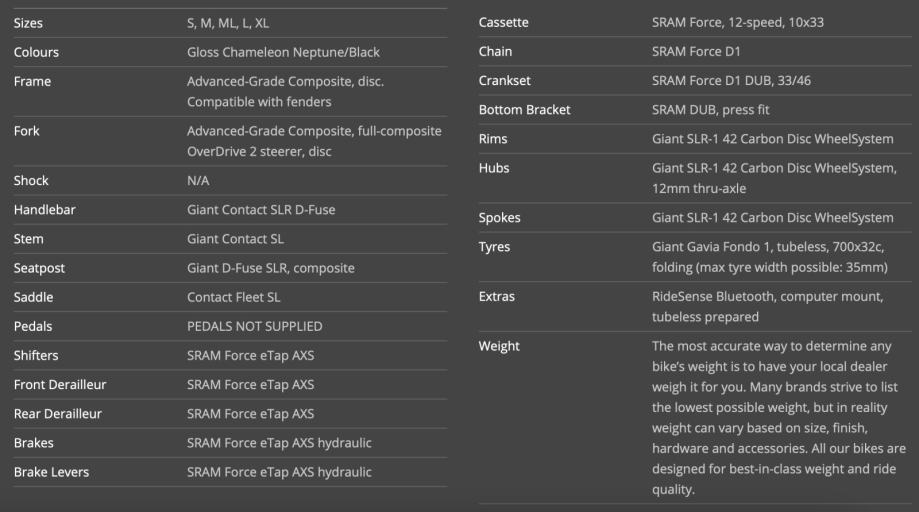This screenshot has height=512, width=919.
Task: Click the Rear Derailleur SRAM value
Action: pyautogui.click(x=250, y=414)
